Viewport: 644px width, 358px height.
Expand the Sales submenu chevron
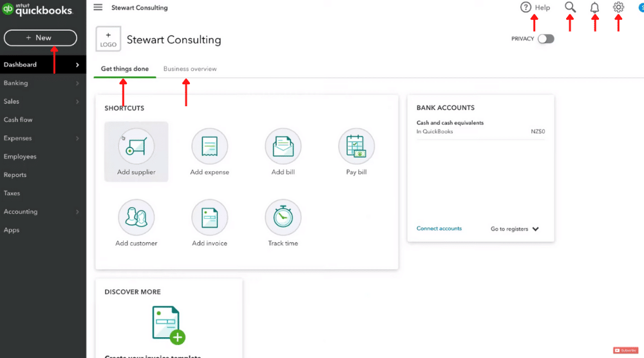tap(77, 102)
